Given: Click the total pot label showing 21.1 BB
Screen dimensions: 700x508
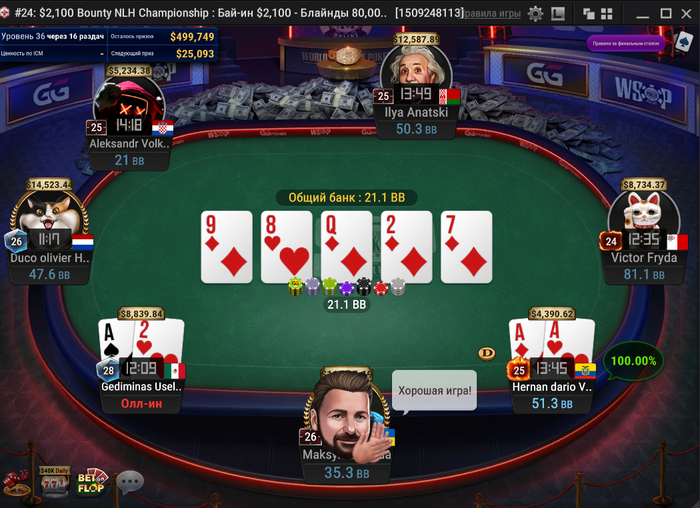Looking at the screenshot, I should pyautogui.click(x=346, y=197).
